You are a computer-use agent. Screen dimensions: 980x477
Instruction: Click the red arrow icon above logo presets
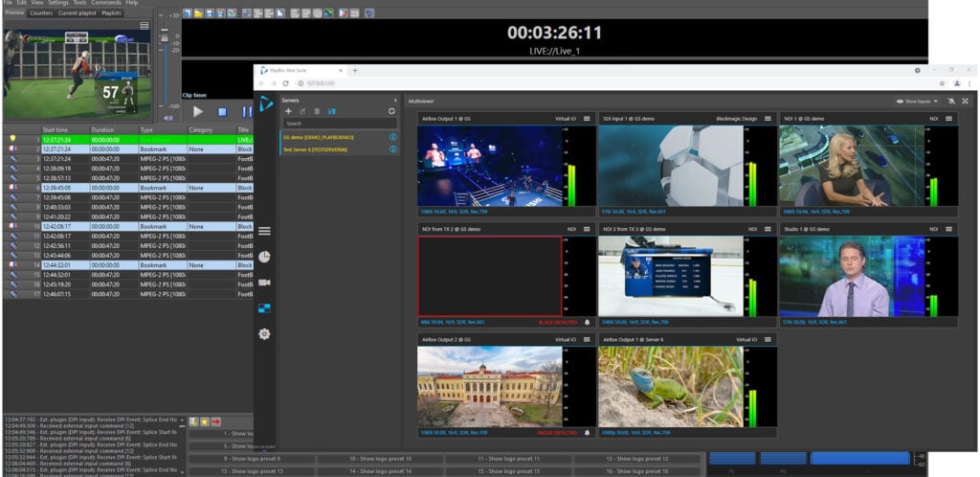pos(215,421)
